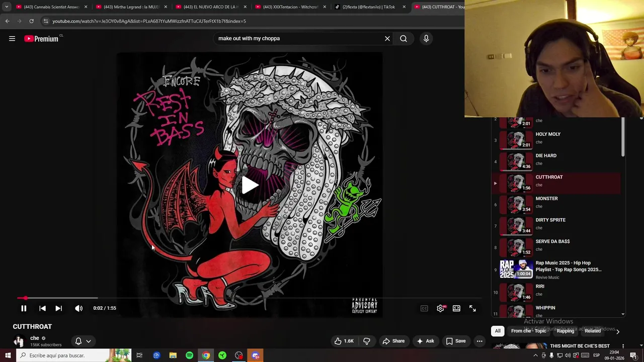Enter full screen mode
The height and width of the screenshot is (362, 644).
coord(472,308)
